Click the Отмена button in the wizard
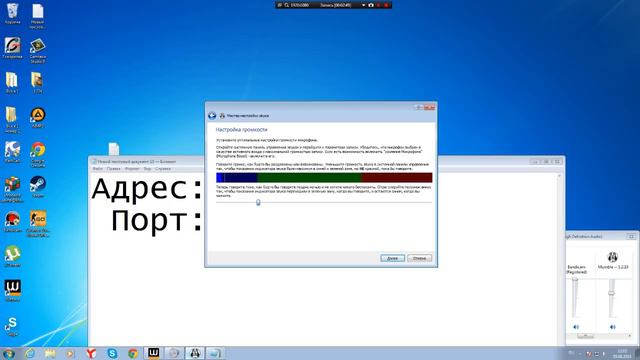The height and width of the screenshot is (360, 640). tap(419, 258)
